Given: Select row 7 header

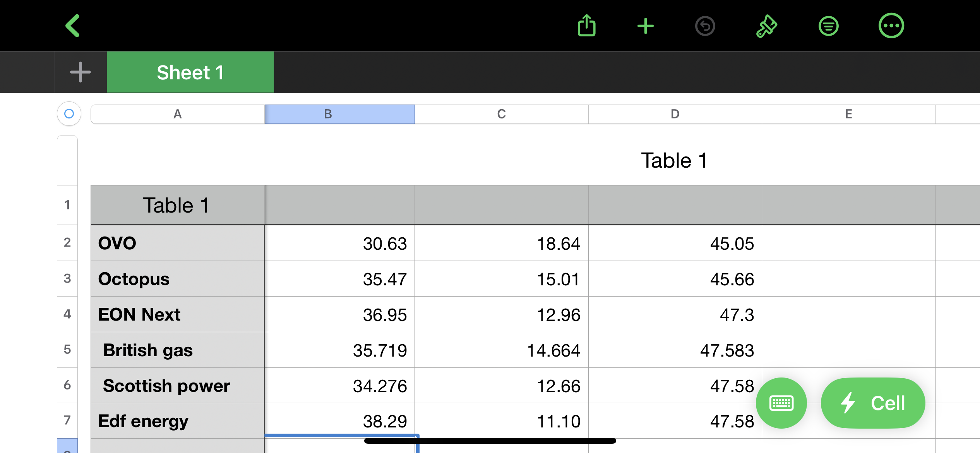Looking at the screenshot, I should [67, 420].
